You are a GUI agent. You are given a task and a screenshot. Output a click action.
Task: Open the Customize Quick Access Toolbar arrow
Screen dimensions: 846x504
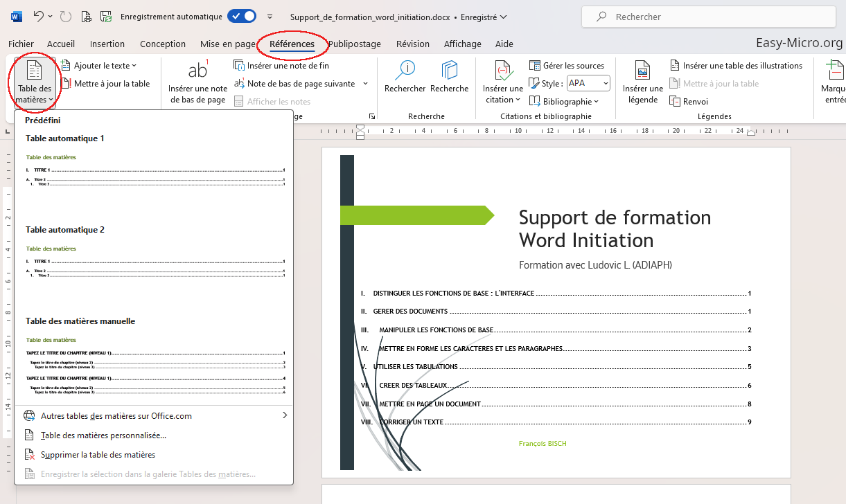click(270, 17)
